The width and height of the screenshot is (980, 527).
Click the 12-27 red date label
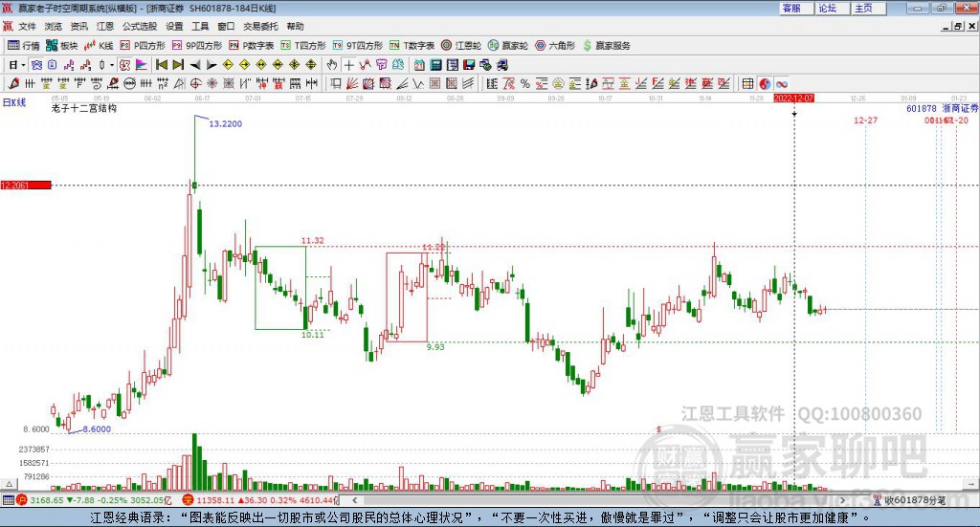pos(865,120)
